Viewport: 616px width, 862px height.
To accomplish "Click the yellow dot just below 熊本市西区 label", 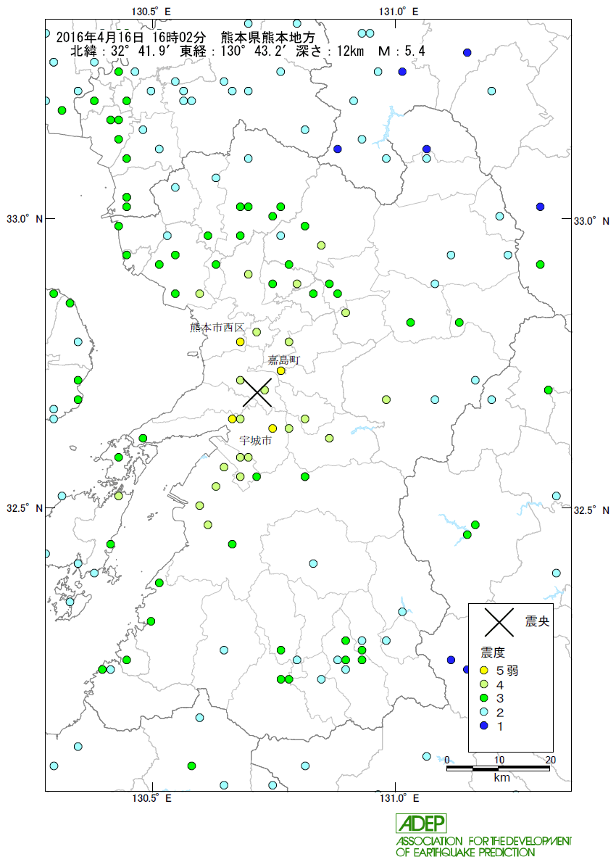I will click(x=240, y=342).
